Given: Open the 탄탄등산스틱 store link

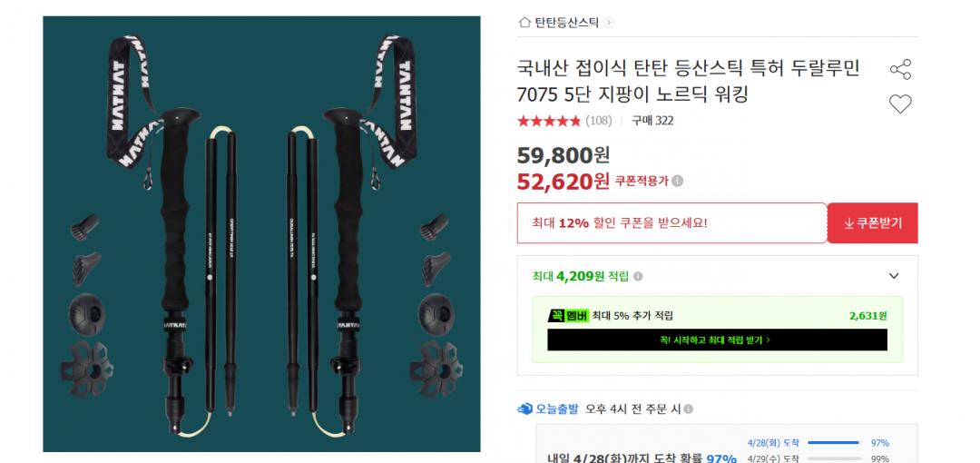Looking at the screenshot, I should [x=566, y=23].
